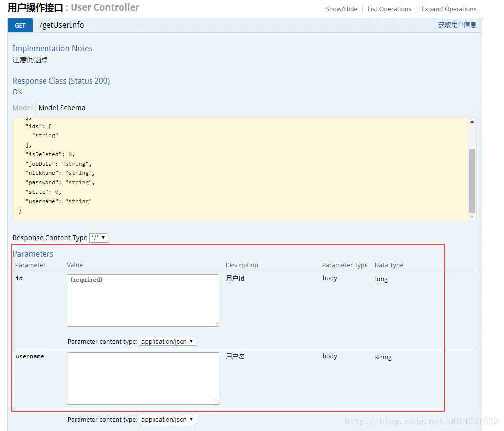Click the Show/Hide link
This screenshot has height=431, width=504.
(x=341, y=9)
